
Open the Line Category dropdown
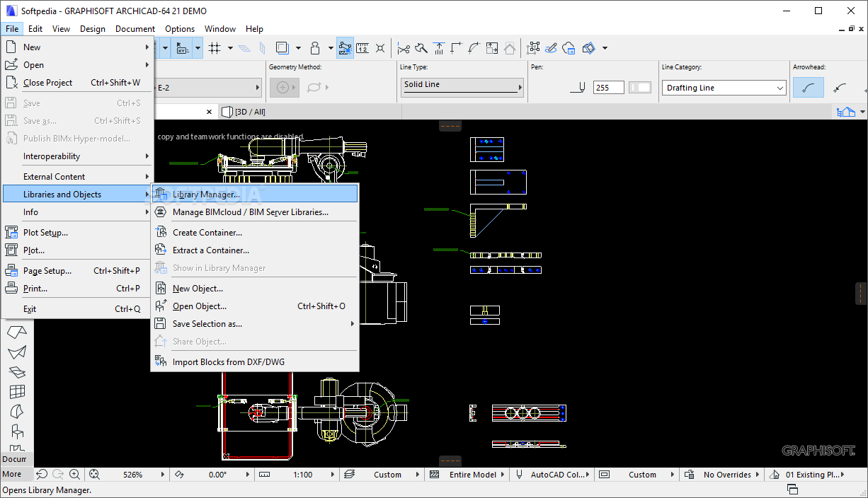pyautogui.click(x=724, y=88)
